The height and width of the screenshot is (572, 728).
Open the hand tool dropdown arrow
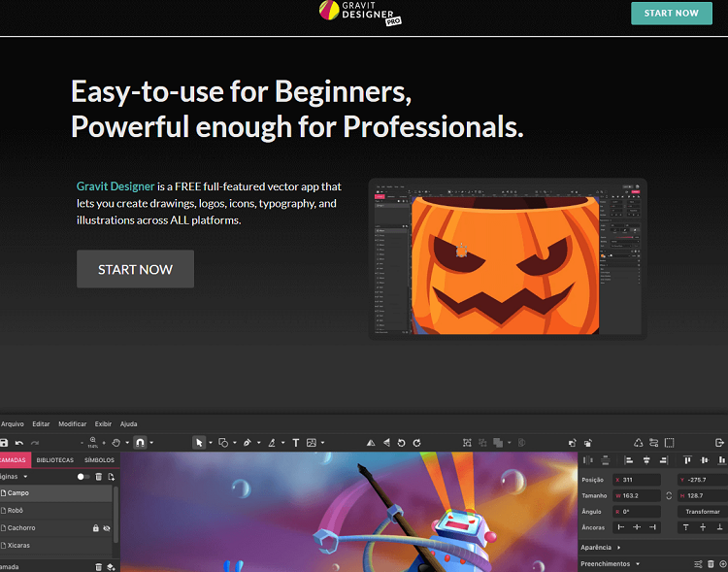[x=127, y=443]
